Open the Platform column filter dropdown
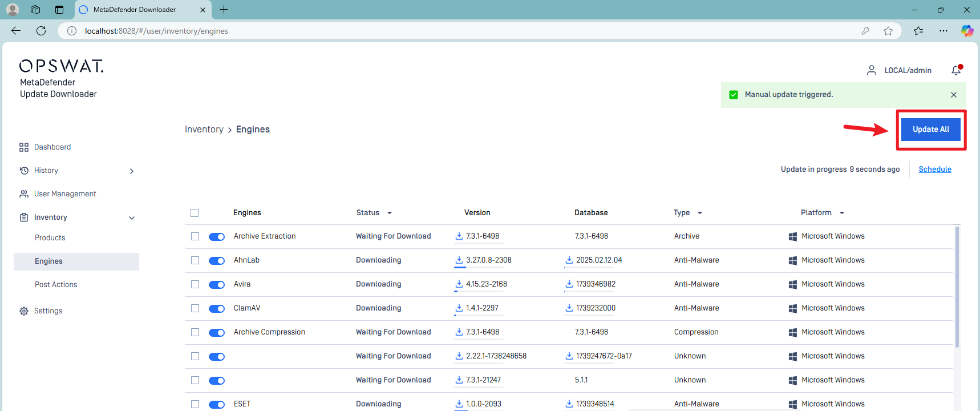 pyautogui.click(x=842, y=213)
